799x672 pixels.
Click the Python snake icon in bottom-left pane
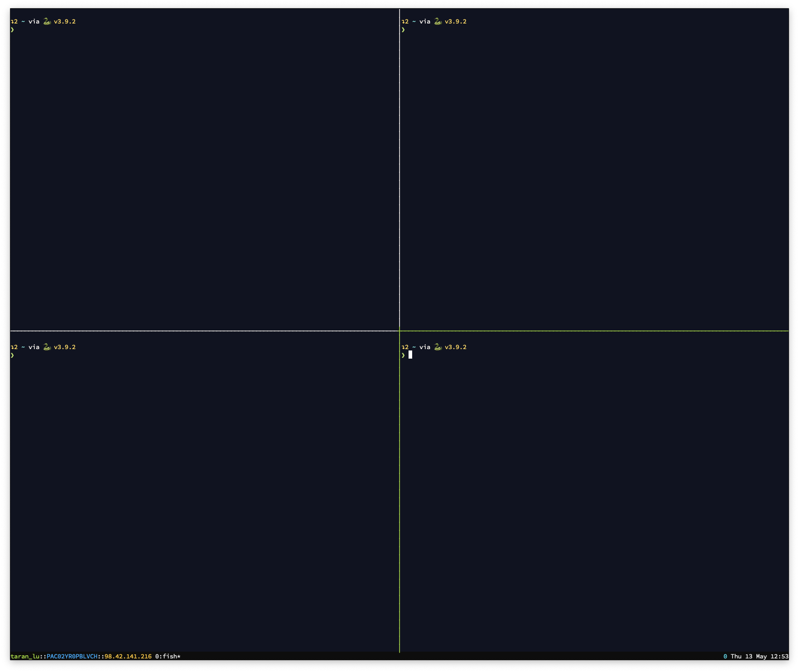(x=47, y=347)
